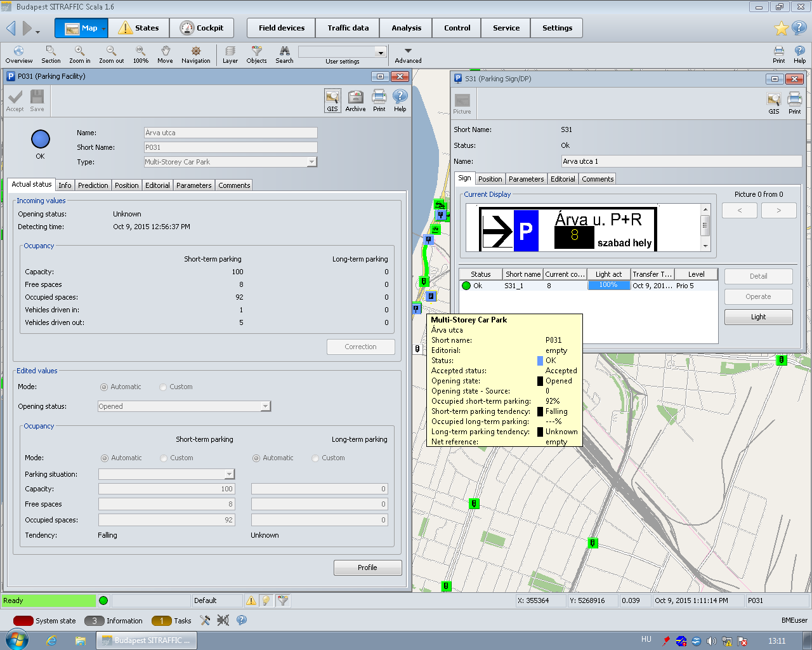Switch to the Info tab
This screenshot has height=650, width=812.
pos(65,185)
